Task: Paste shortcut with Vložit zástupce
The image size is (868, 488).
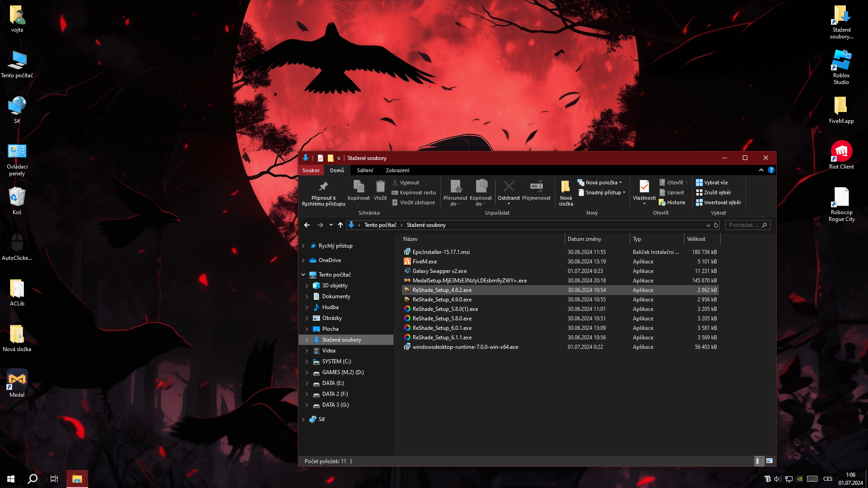Action: coord(413,202)
